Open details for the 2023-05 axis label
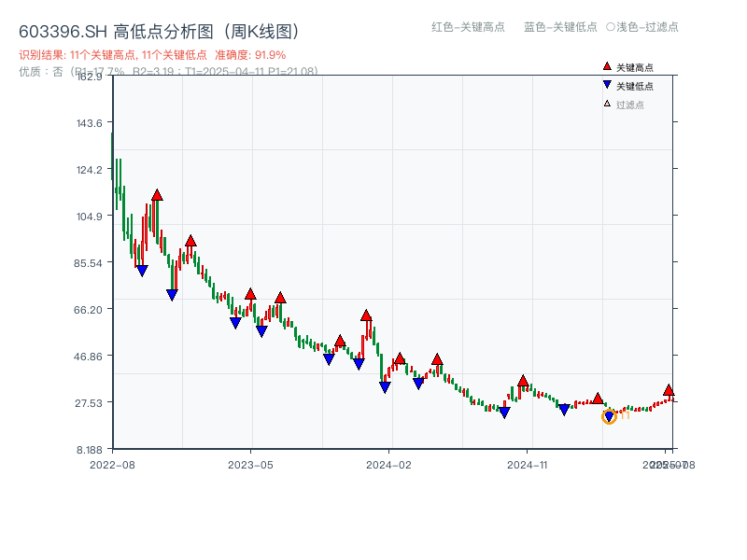The height and width of the screenshot is (560, 747). point(249,462)
